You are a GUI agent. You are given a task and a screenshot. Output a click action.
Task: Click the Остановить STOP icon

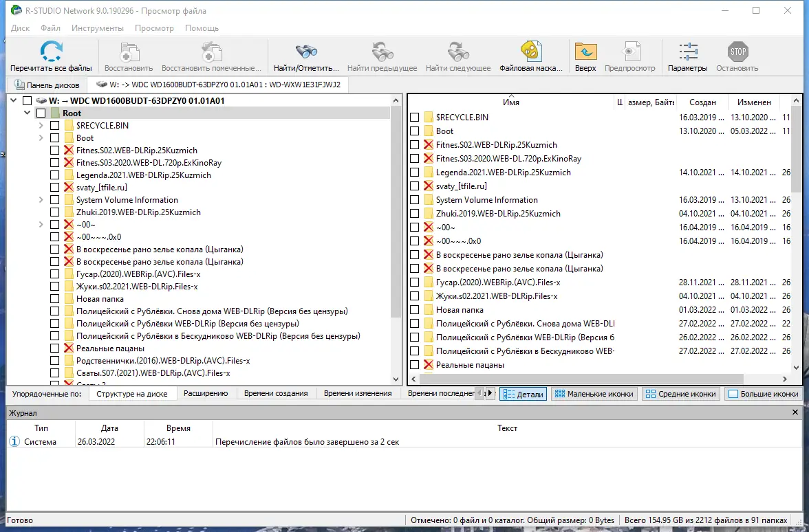737,52
